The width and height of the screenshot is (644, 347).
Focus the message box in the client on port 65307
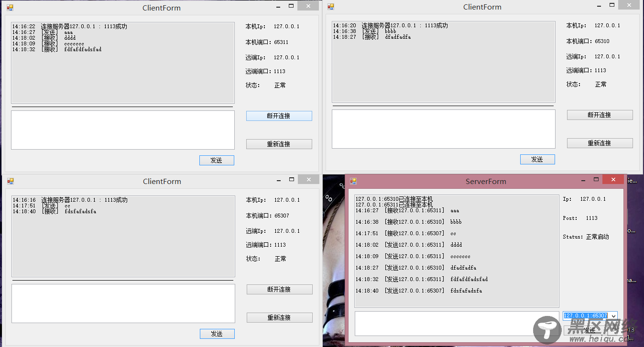pyautogui.click(x=123, y=304)
